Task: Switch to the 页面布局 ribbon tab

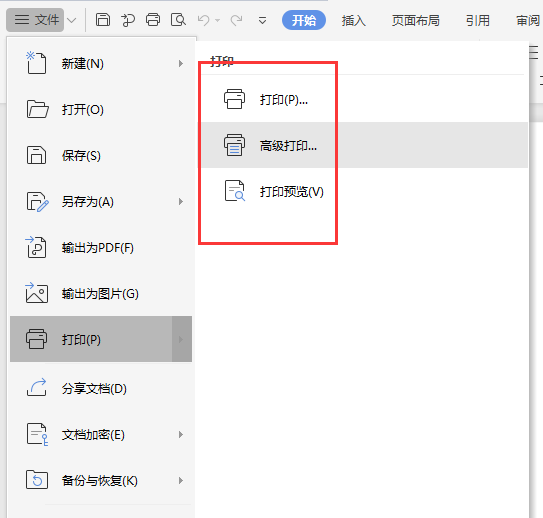Action: (416, 20)
